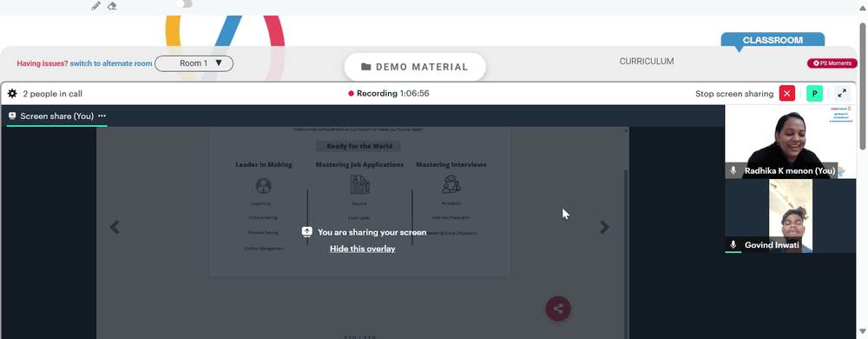Click 'switch to alternate room' link
Image resolution: width=868 pixels, height=339 pixels.
(x=111, y=63)
